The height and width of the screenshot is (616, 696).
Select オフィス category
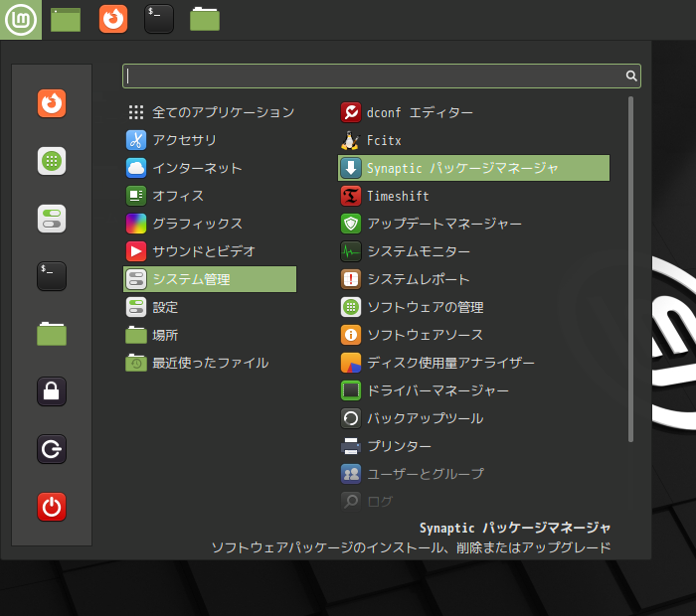tap(210, 196)
